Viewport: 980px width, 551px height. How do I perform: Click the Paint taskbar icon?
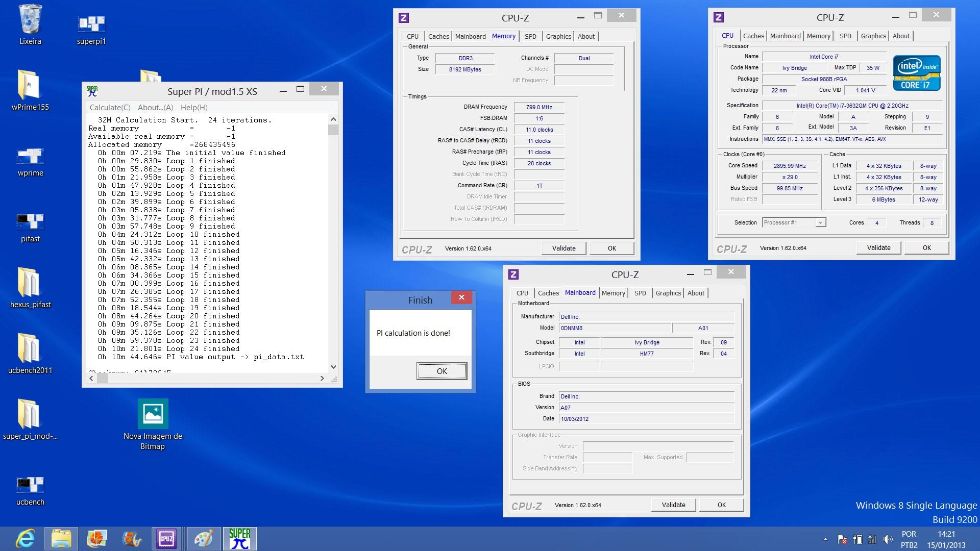pyautogui.click(x=203, y=539)
